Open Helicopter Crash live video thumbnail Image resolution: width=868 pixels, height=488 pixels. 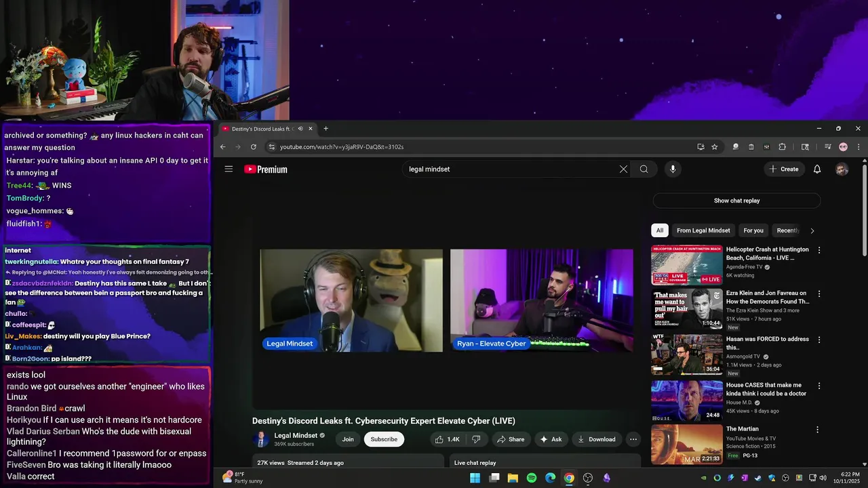click(687, 265)
